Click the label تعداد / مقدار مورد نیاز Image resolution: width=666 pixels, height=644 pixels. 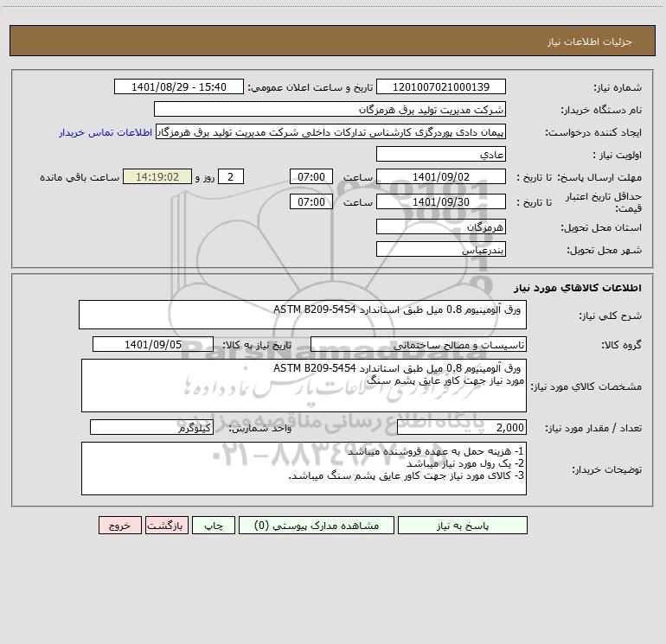(x=593, y=428)
